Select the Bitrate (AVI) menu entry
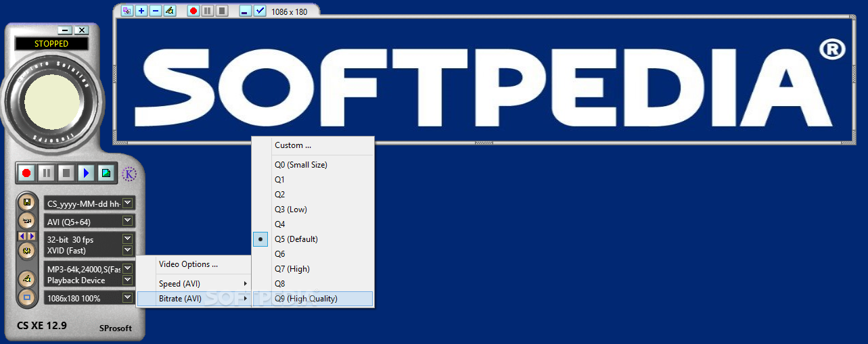This screenshot has width=868, height=344. [193, 298]
